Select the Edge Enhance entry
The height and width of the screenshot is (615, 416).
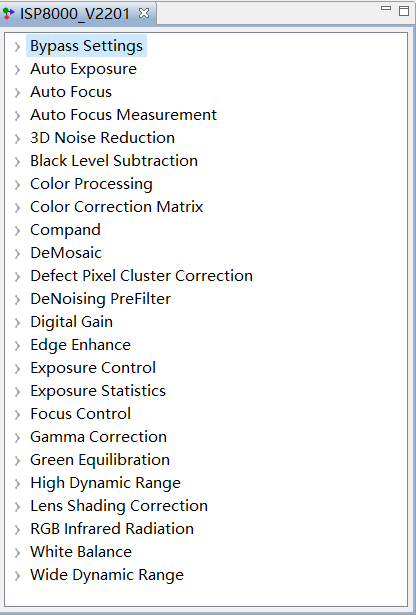click(80, 345)
